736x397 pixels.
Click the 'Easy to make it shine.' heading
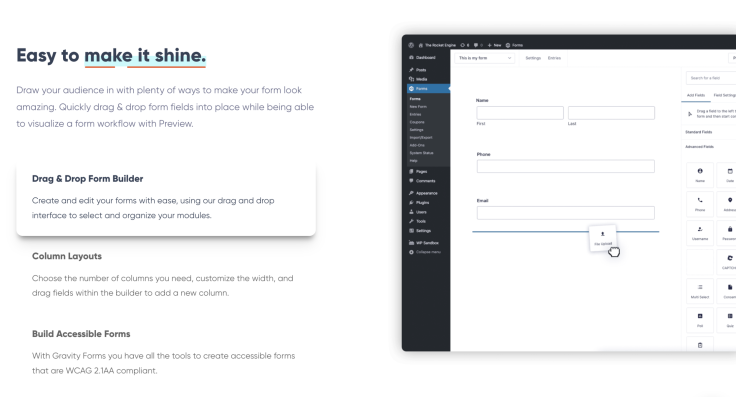point(111,55)
